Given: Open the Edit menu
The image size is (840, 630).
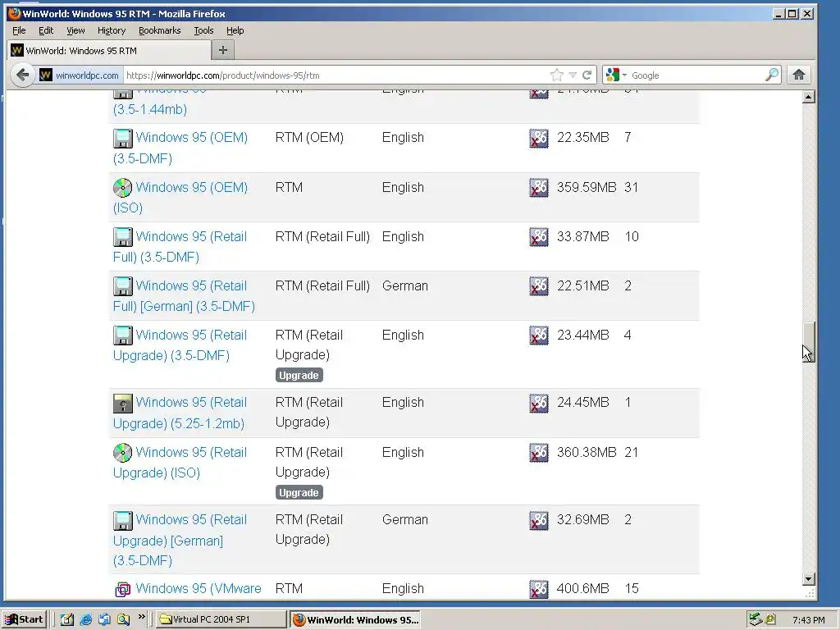Looking at the screenshot, I should (46, 30).
